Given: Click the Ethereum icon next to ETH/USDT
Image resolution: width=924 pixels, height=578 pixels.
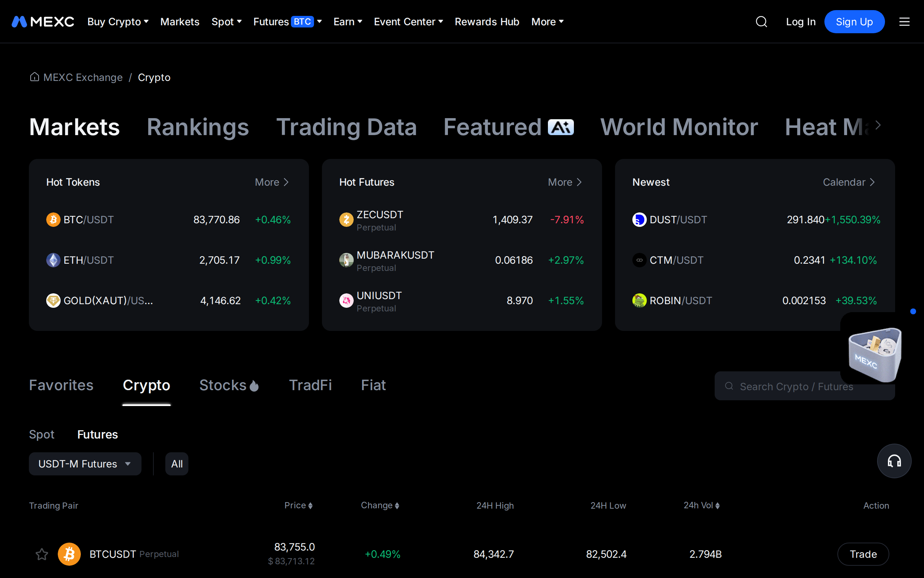Looking at the screenshot, I should pos(53,260).
